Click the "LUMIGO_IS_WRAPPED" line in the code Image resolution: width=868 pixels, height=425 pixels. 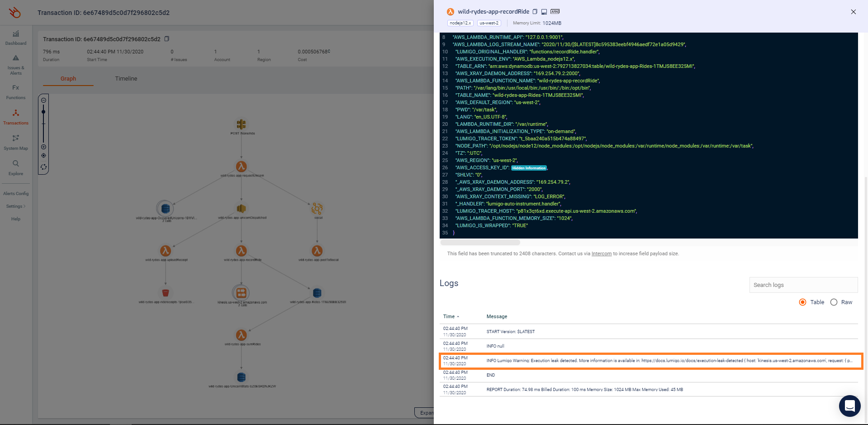tap(492, 225)
